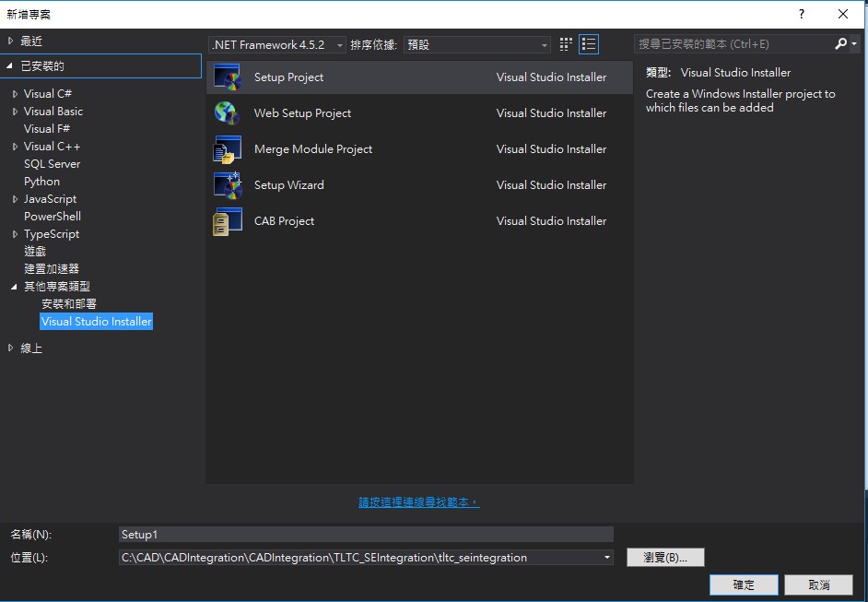The image size is (868, 602).
Task: Expand the JavaScript node
Action: click(15, 199)
